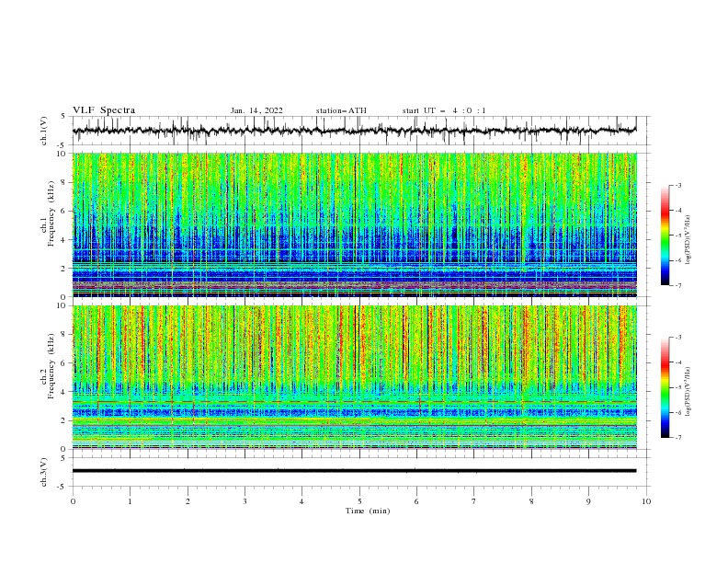The width and height of the screenshot is (728, 563).
Task: Click time axis tick label "6"
Action: pos(416,501)
